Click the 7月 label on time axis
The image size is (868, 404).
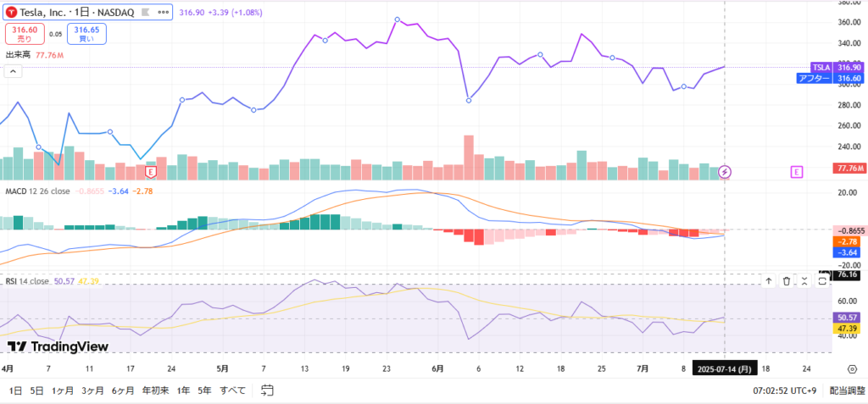click(x=643, y=368)
